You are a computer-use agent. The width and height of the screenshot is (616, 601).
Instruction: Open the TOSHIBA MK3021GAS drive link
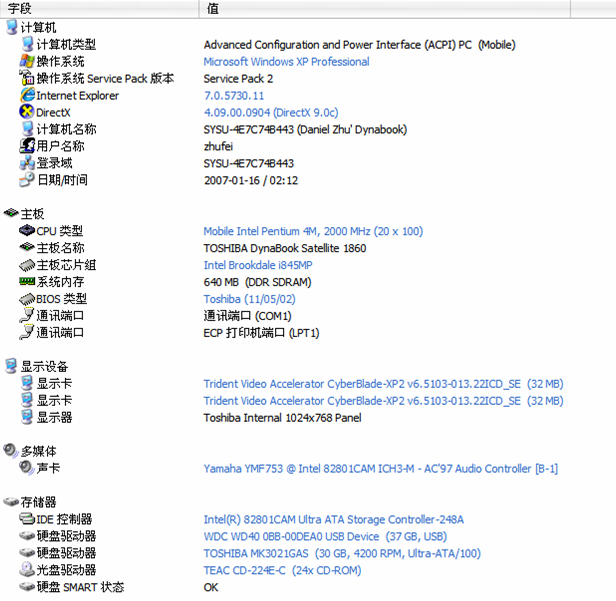pos(342,553)
